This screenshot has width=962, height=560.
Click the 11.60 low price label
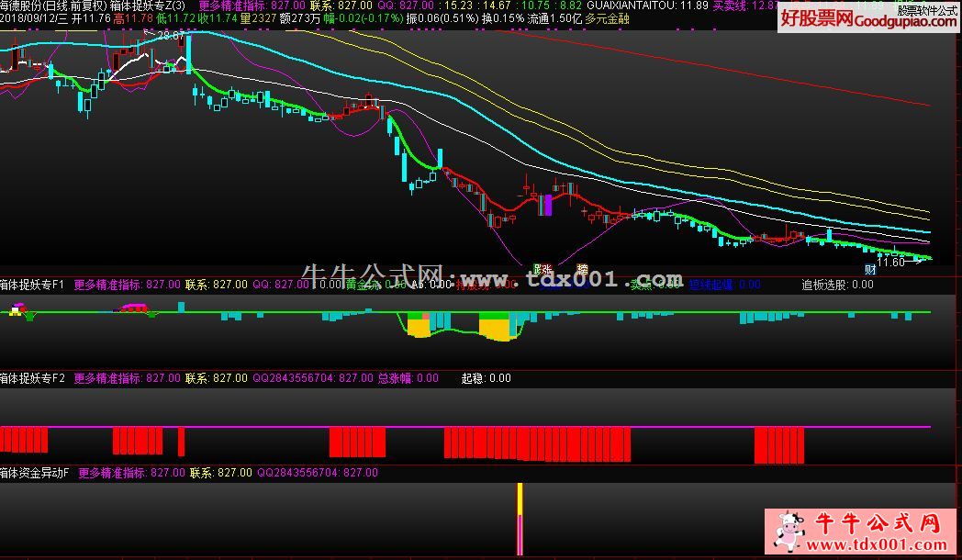pyautogui.click(x=890, y=262)
